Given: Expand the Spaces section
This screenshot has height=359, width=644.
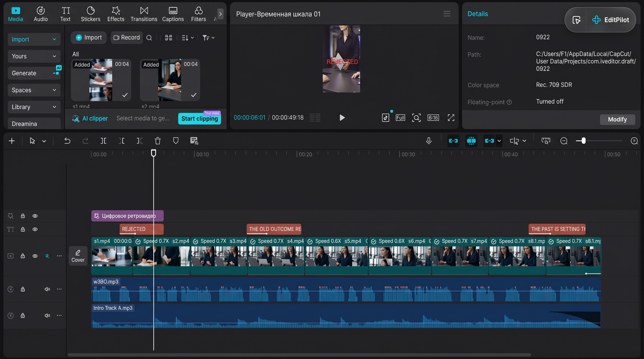Looking at the screenshot, I should coord(34,90).
